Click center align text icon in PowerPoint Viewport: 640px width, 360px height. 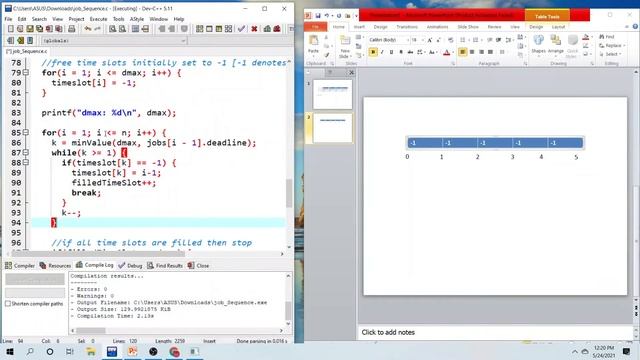(472, 52)
